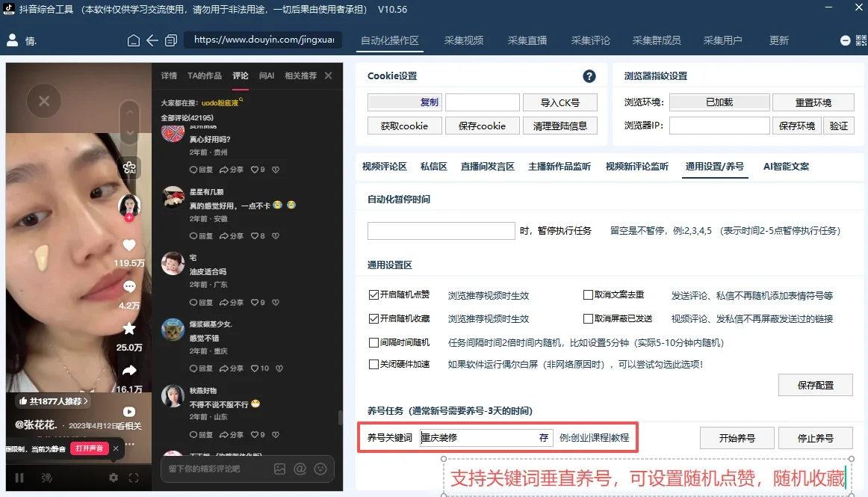Pause the video playback

[x=19, y=478]
